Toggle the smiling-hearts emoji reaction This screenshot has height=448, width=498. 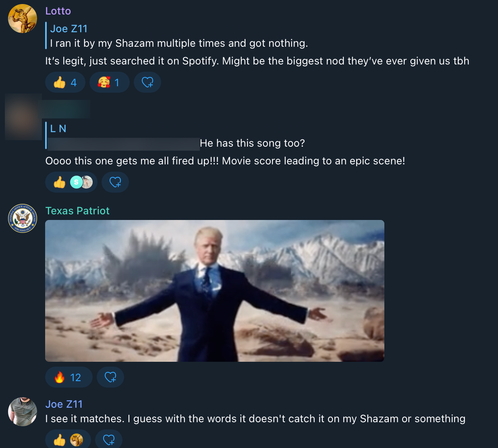coord(109,83)
